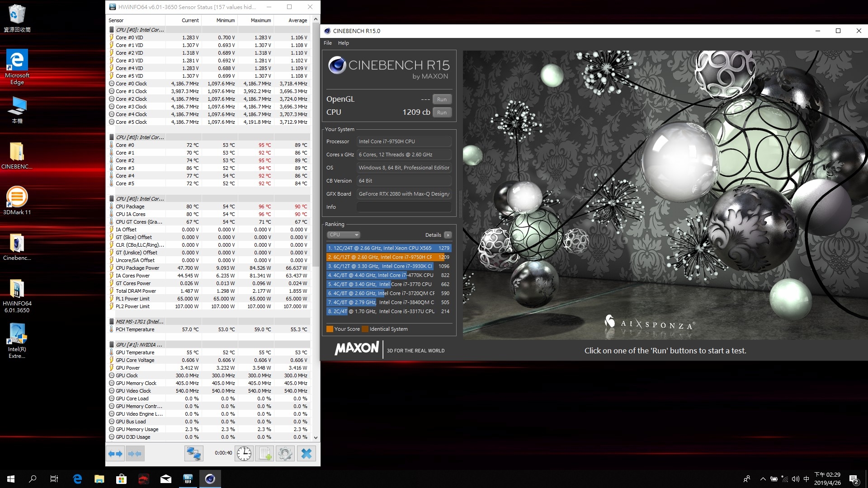Open Edge from taskbar
The width and height of the screenshot is (868, 488).
77,479
